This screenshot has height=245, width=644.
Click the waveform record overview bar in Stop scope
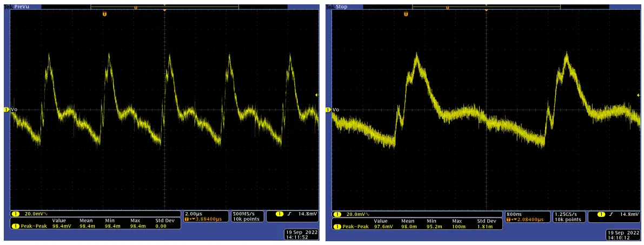pyautogui.click(x=486, y=7)
